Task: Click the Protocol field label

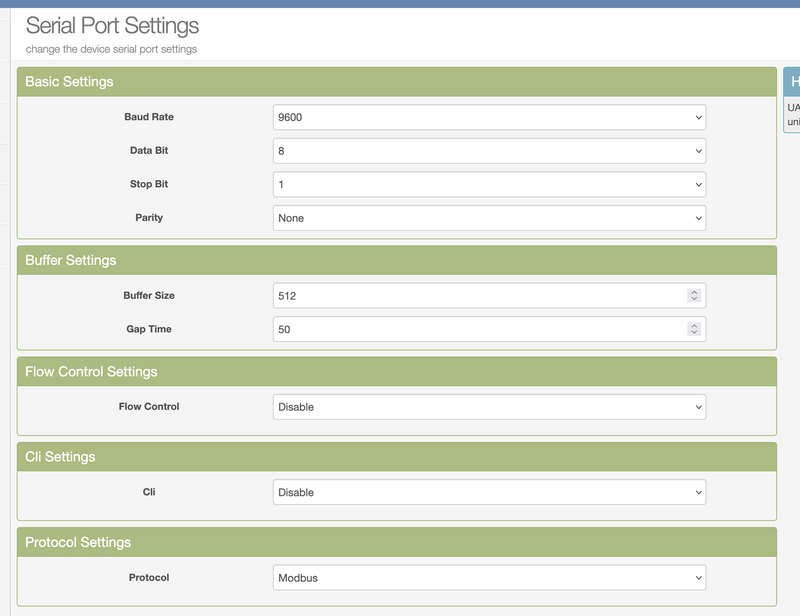Action: (x=149, y=577)
